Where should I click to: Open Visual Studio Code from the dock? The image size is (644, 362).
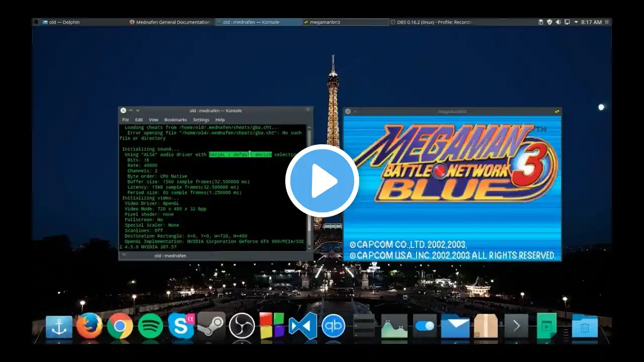coord(303,326)
